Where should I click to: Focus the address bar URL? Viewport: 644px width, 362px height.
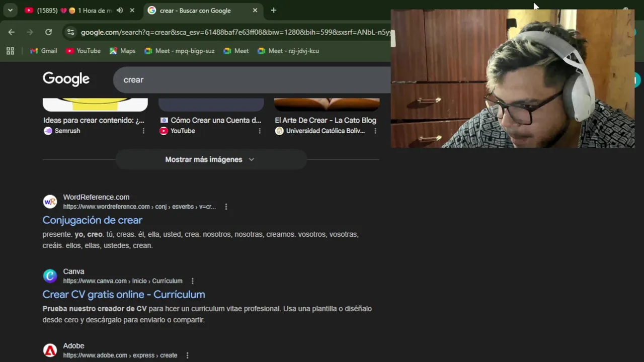235,32
